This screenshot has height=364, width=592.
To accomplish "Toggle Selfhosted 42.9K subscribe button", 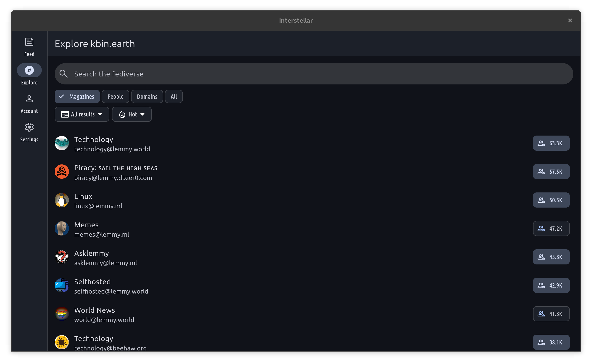I will 551,285.
